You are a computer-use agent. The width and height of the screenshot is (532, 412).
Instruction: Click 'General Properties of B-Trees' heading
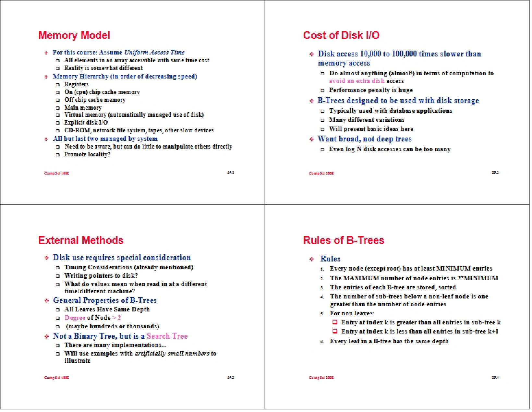(105, 300)
